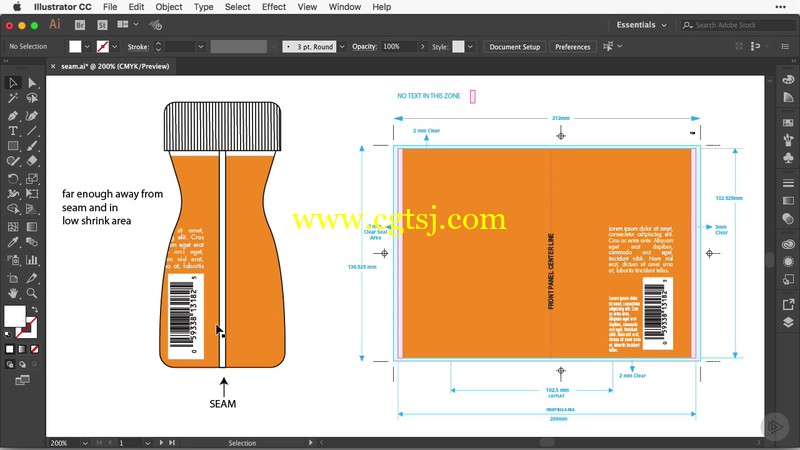Open the Apple menu
This screenshot has width=800, height=450.
coord(17,7)
